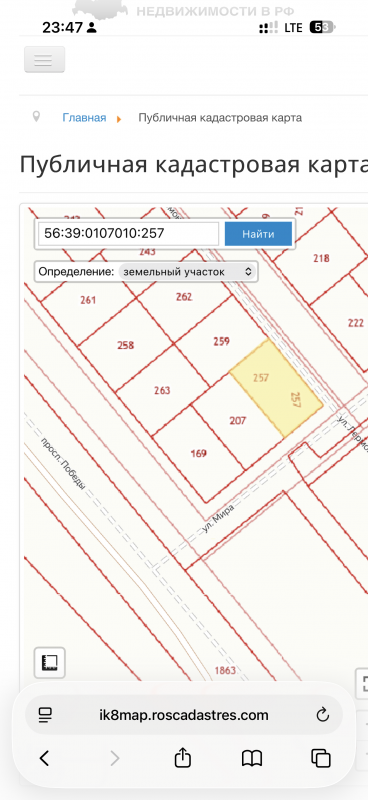Click the просп. Победы street label
Viewport: 368px width, 800px height.
point(62,463)
